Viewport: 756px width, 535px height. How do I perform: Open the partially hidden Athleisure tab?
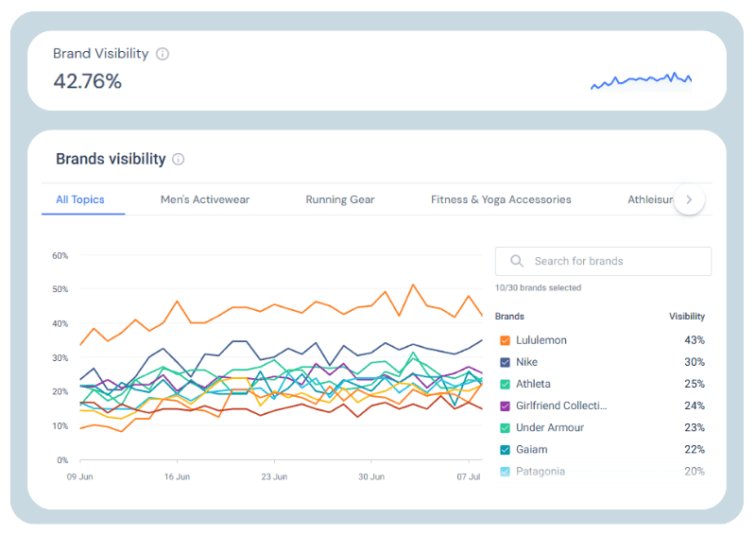click(x=650, y=199)
